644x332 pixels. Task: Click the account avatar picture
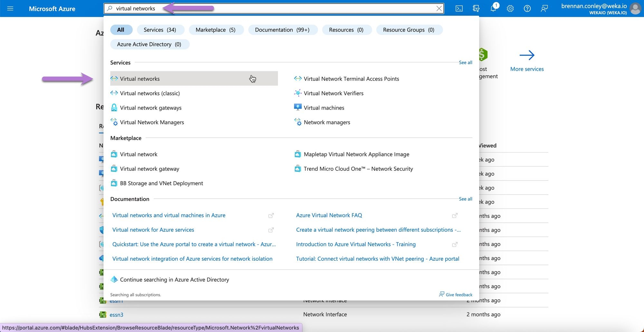point(636,8)
